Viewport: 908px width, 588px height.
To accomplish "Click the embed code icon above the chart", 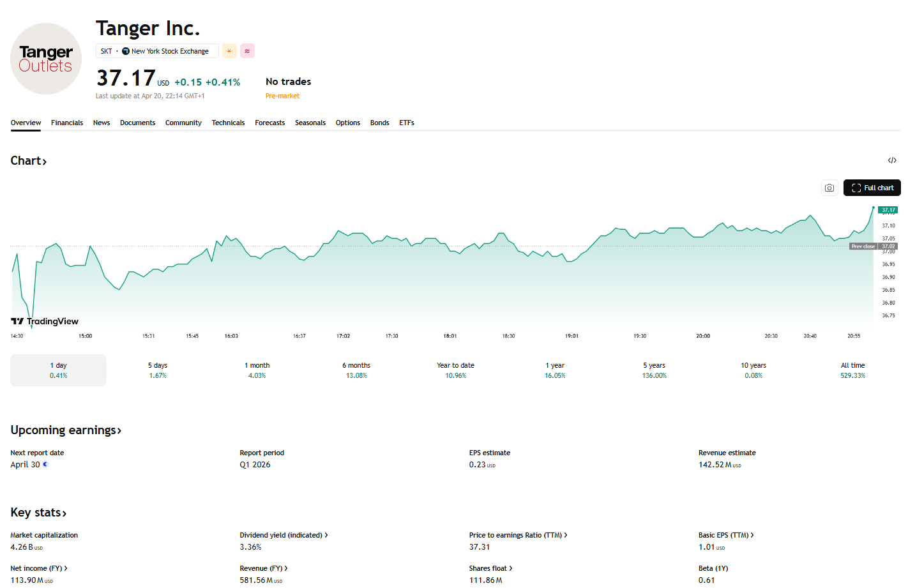I will point(892,160).
